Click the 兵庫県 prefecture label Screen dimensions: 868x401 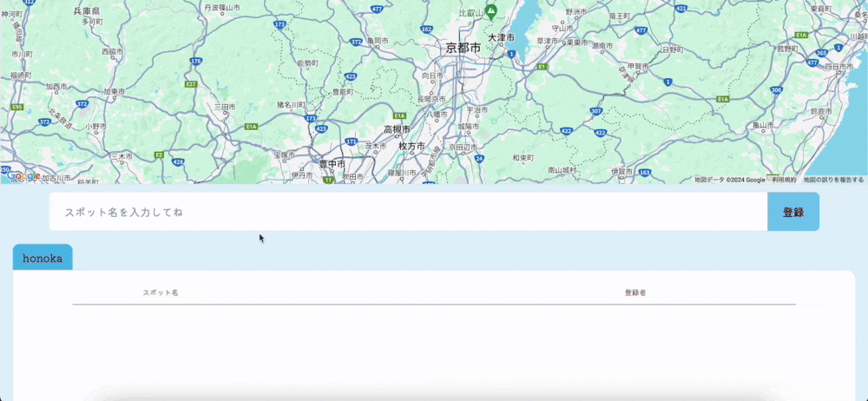click(x=86, y=11)
